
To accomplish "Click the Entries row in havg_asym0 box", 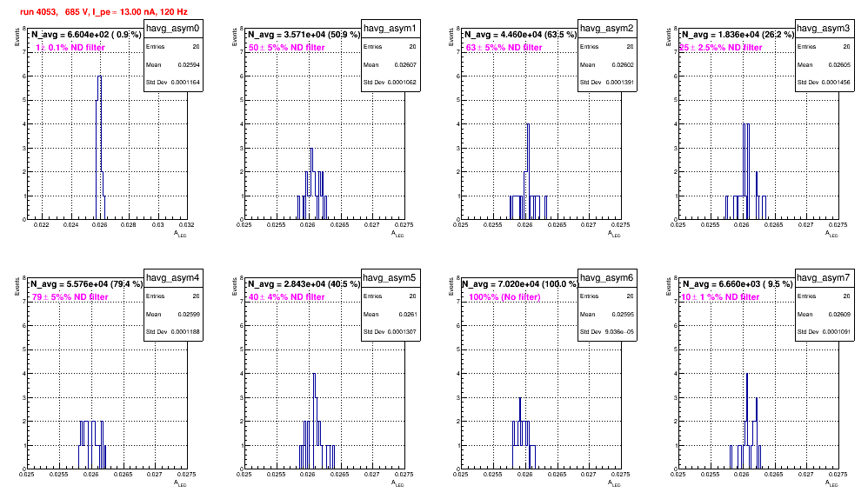I will tap(173, 47).
